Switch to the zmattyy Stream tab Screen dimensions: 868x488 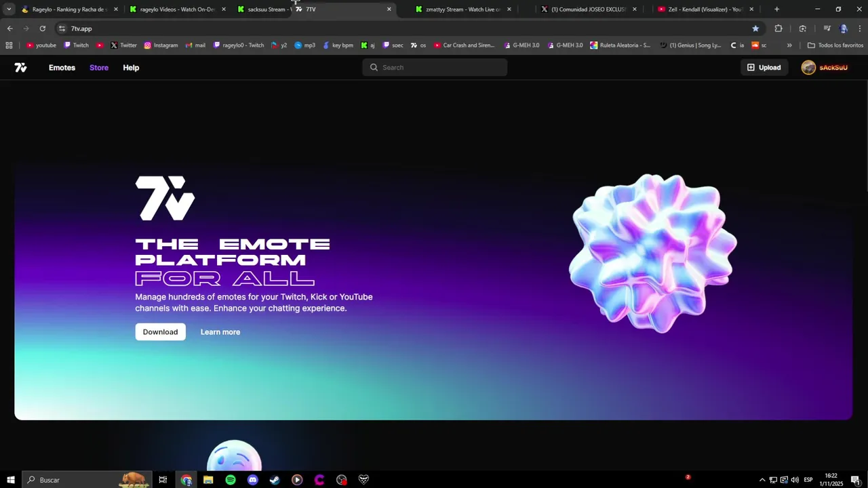[464, 9]
